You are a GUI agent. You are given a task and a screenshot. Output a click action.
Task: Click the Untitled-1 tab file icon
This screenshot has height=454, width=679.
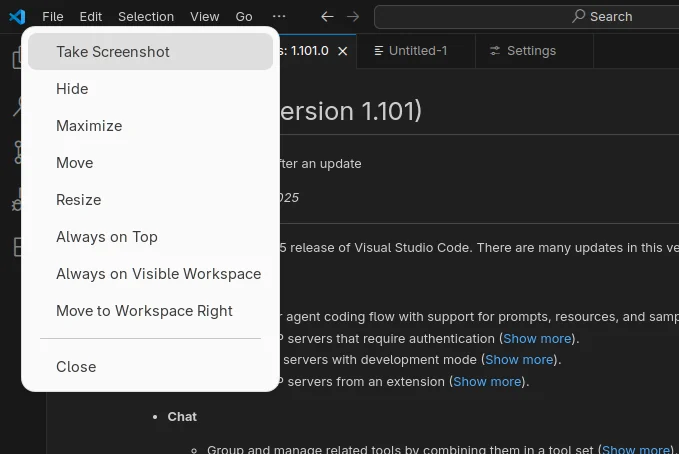coord(378,51)
